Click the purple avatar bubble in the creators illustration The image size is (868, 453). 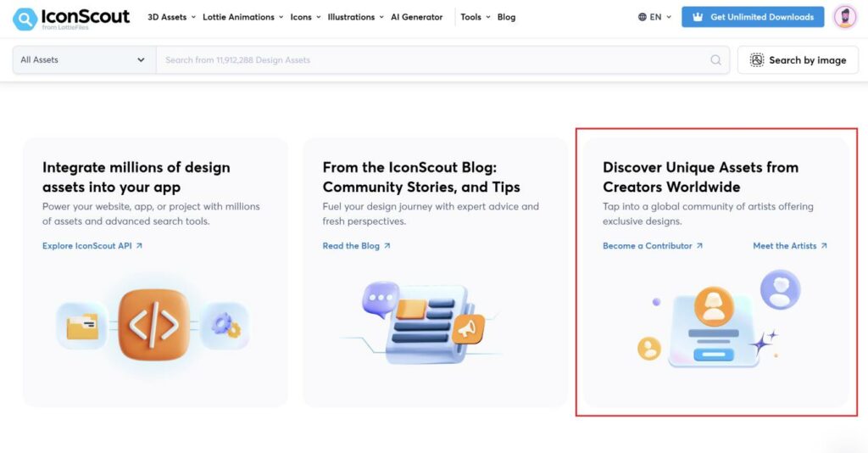click(x=780, y=289)
